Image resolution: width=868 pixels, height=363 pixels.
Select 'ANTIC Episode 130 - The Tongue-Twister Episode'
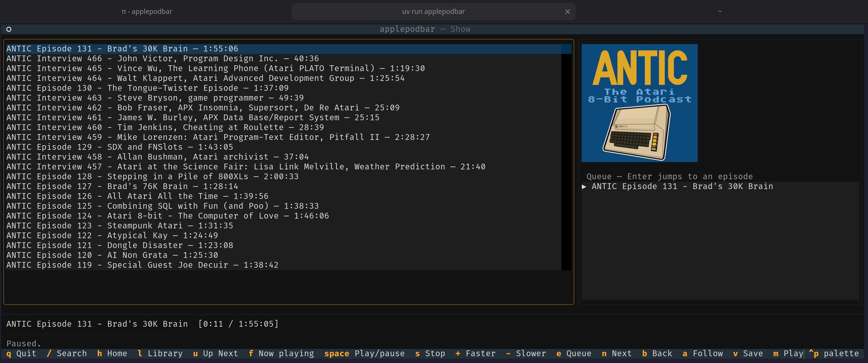click(284, 88)
